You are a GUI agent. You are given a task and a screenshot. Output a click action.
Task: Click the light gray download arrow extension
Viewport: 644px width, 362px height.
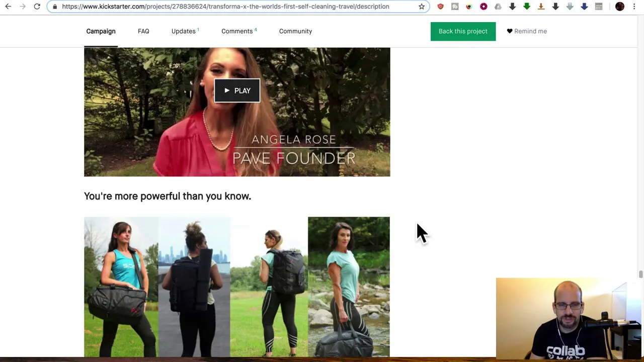[x=570, y=7]
